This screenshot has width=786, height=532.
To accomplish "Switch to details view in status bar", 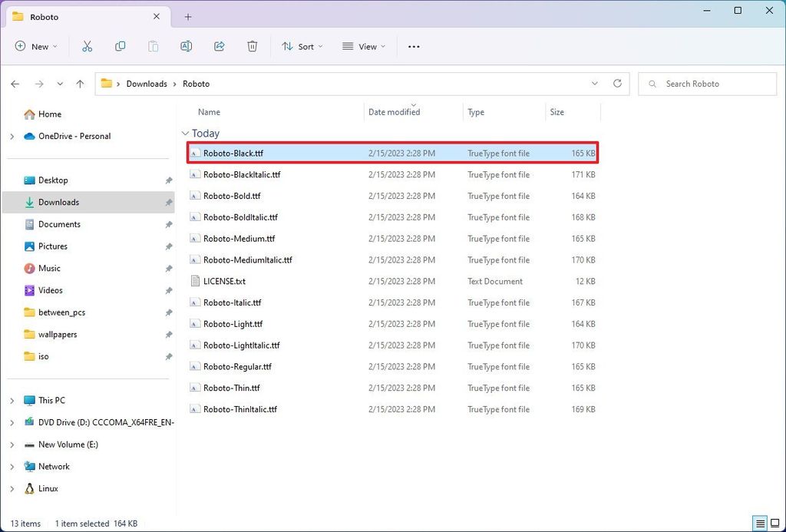I will (x=758, y=523).
